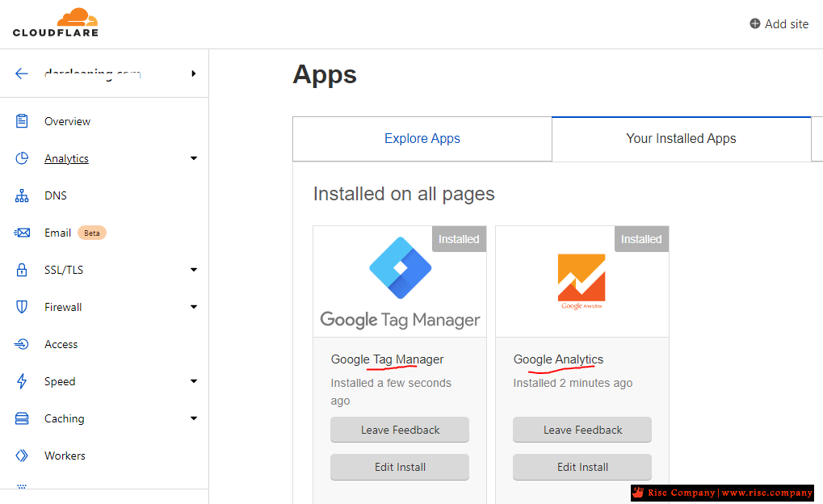823x504 pixels.
Task: Click the Google Tag Manager app title
Action: [x=388, y=359]
